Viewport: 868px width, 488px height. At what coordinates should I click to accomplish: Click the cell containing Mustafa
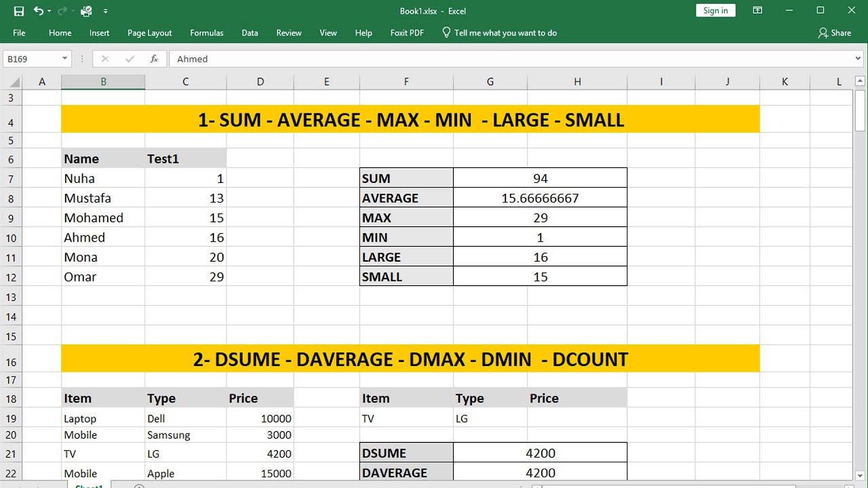pos(103,198)
